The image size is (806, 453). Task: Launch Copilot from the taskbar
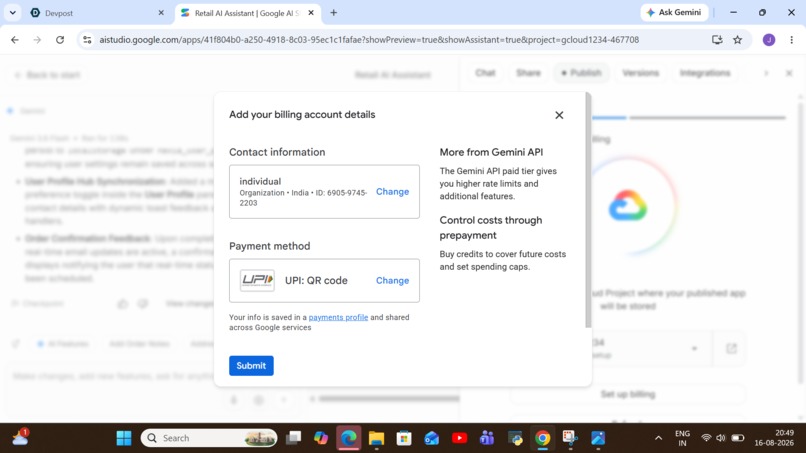pos(321,438)
